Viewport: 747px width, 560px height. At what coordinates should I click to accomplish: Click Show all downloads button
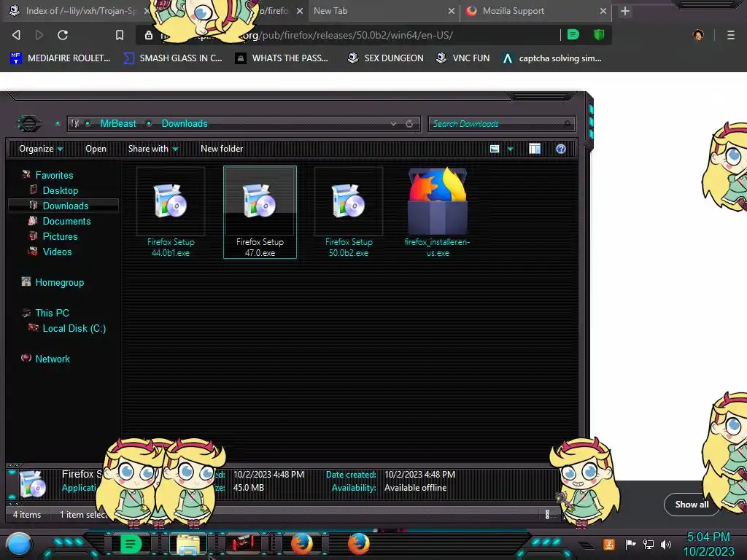tap(692, 505)
